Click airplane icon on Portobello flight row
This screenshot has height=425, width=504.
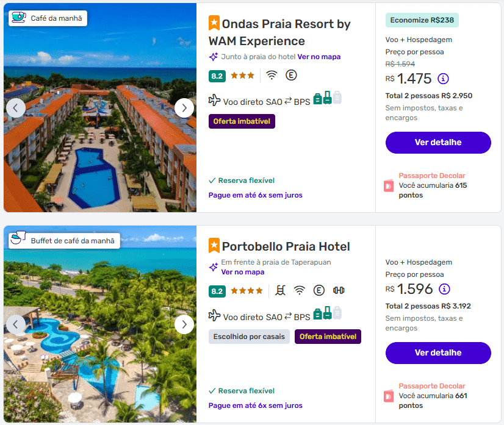[214, 315]
